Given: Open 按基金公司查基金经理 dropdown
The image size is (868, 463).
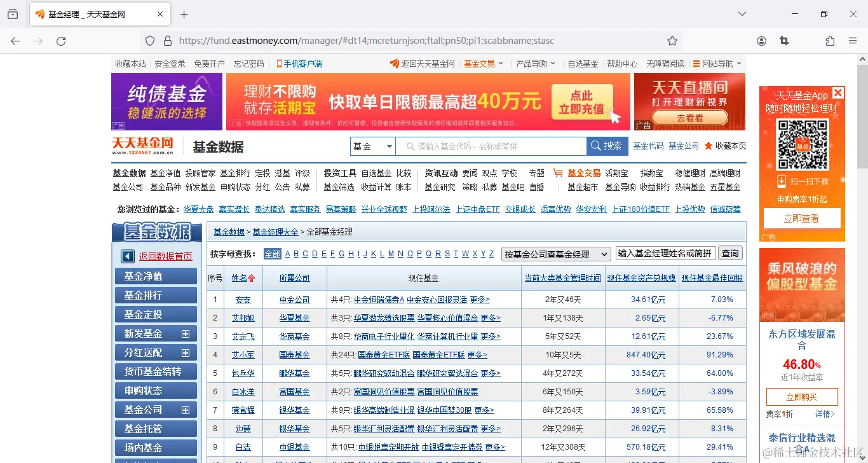Looking at the screenshot, I should [556, 254].
